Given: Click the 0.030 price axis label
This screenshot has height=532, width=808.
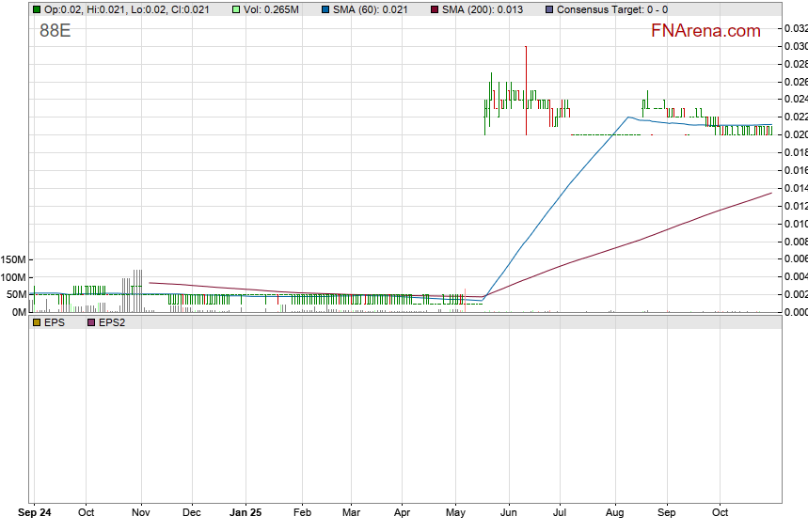Looking at the screenshot, I should click(795, 46).
